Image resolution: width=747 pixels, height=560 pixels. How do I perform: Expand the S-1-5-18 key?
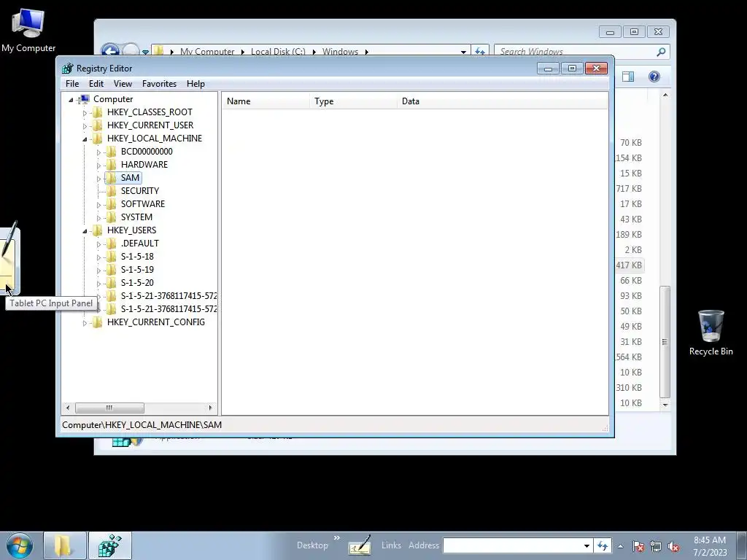[x=98, y=257]
